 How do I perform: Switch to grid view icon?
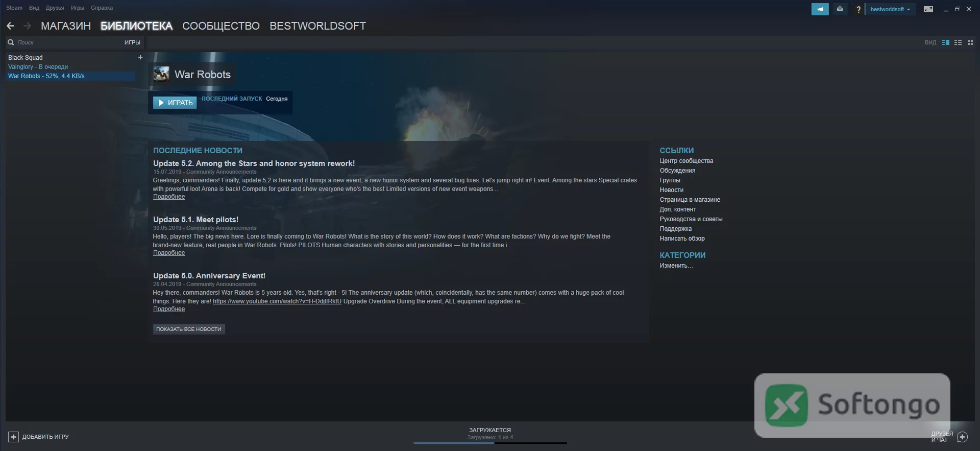tap(970, 42)
